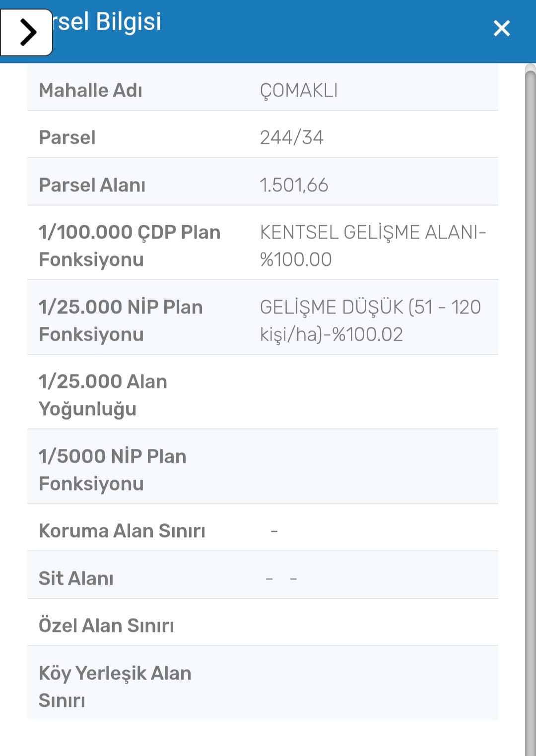This screenshot has width=536, height=756.
Task: Expand the side panel with the chevron arrow
Action: click(27, 32)
